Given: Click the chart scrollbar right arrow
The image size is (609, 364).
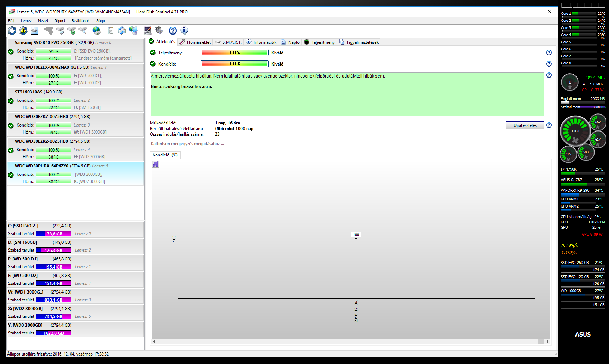Looking at the screenshot, I should point(548,341).
